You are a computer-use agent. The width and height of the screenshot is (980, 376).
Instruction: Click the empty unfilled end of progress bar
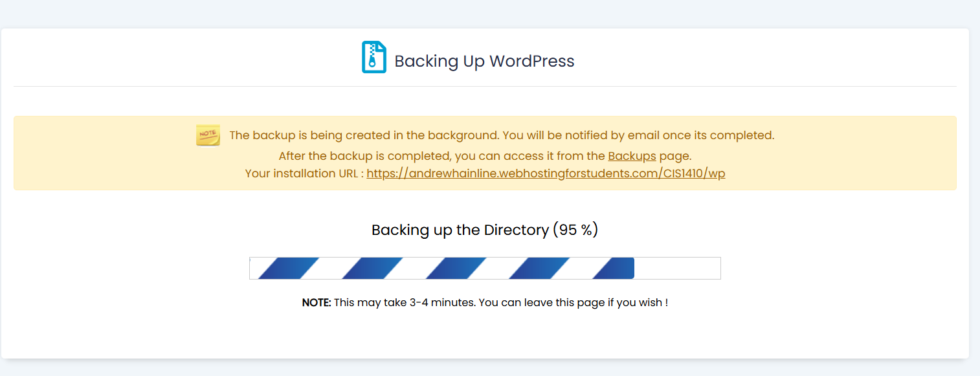pyautogui.click(x=677, y=268)
